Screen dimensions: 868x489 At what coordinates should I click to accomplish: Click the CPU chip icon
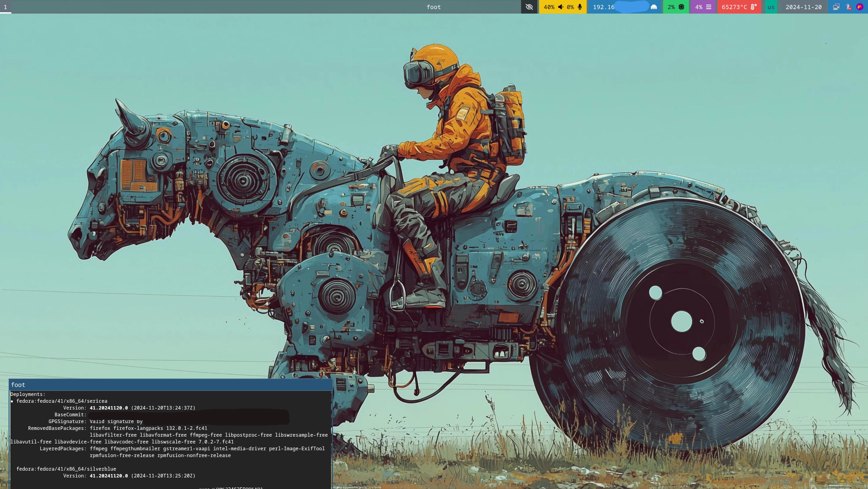coord(681,7)
